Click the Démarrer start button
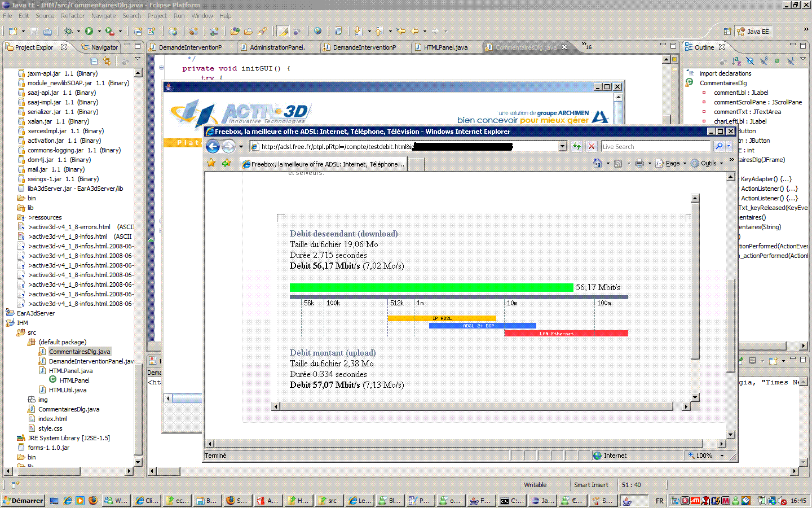 tap(23, 500)
